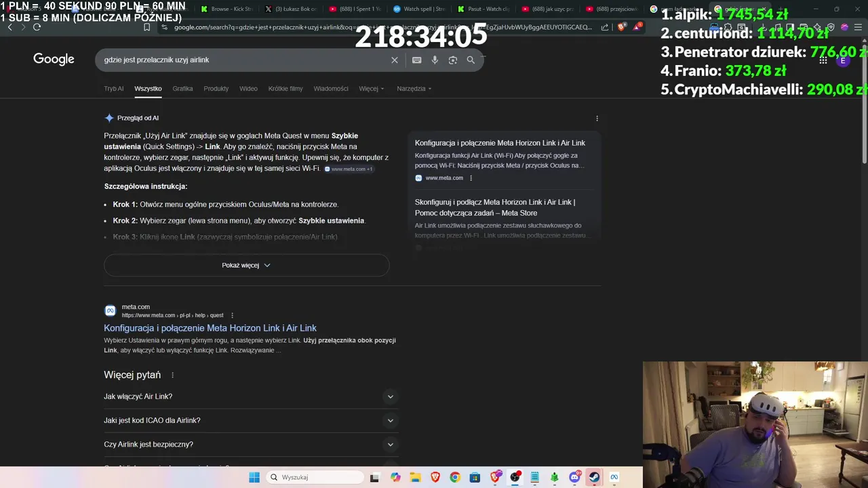The image size is (868, 488).
Task: Open sidebar source Skonfiguruj i podłącz Meta Horizon
Action: tap(495, 207)
